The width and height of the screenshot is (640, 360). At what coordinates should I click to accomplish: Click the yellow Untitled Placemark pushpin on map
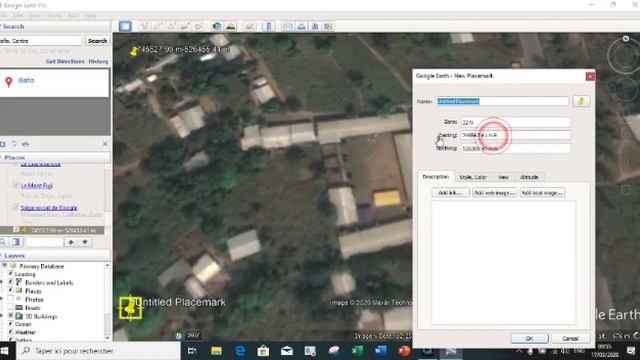130,308
